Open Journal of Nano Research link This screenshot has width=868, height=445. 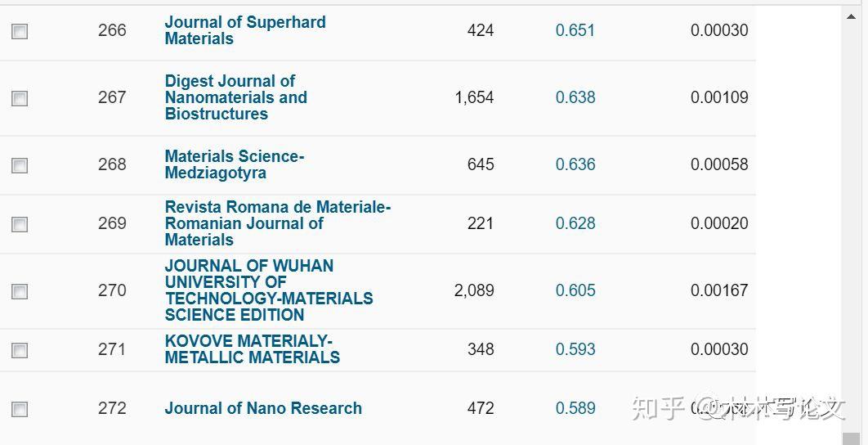(263, 408)
